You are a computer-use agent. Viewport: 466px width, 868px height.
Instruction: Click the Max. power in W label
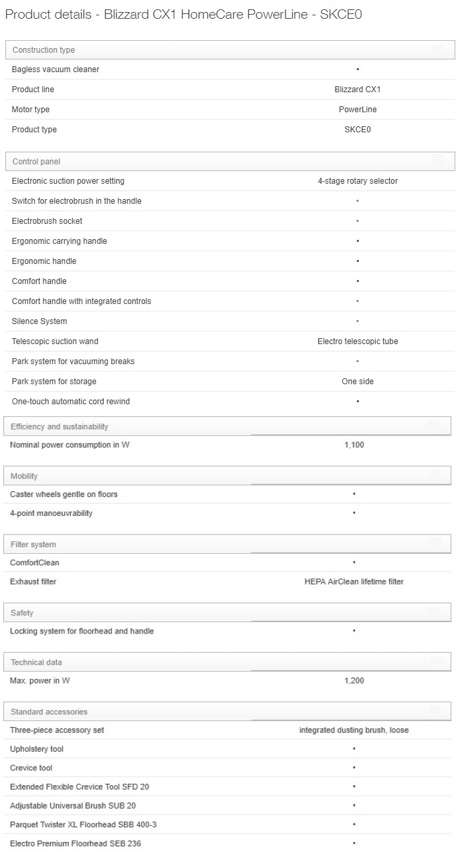(x=40, y=681)
